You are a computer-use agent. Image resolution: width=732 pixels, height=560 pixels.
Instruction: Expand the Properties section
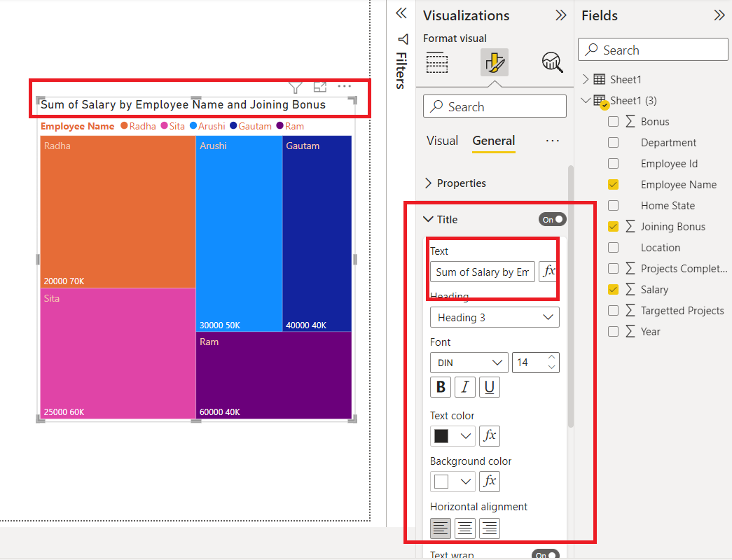[428, 183]
